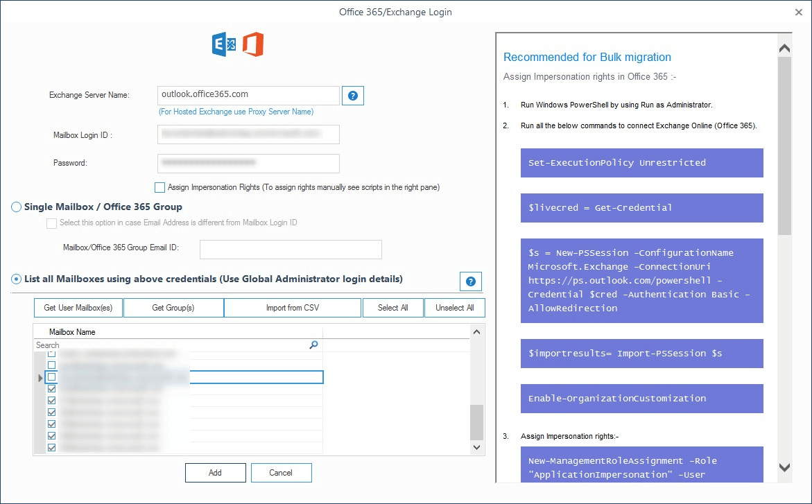Click the Exchange logo icon

click(224, 44)
